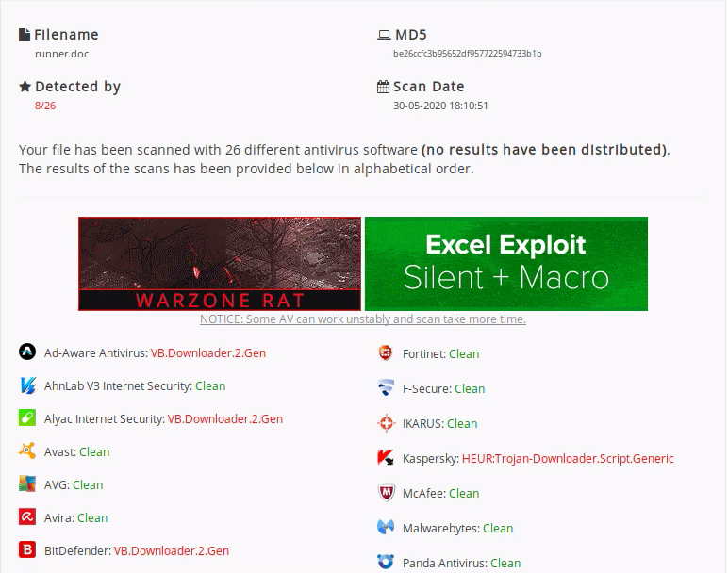Click the Avast logo icon
728x573 pixels.
(27, 450)
